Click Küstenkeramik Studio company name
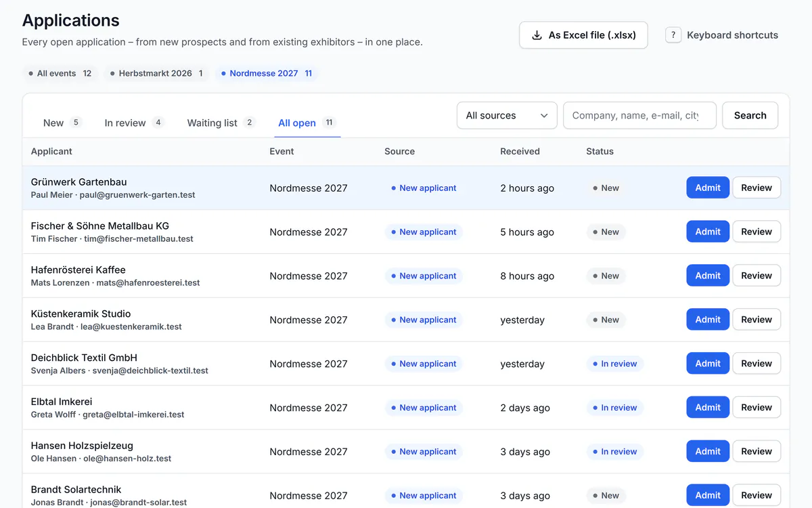Image resolution: width=812 pixels, height=508 pixels. tap(81, 314)
